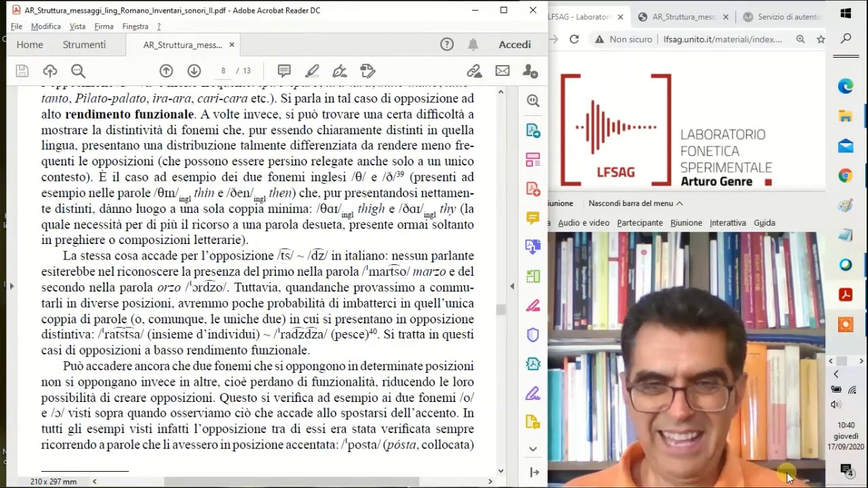Click the scroll down arrow of the PDF
Viewport: 868px width, 488px height.
tap(501, 471)
